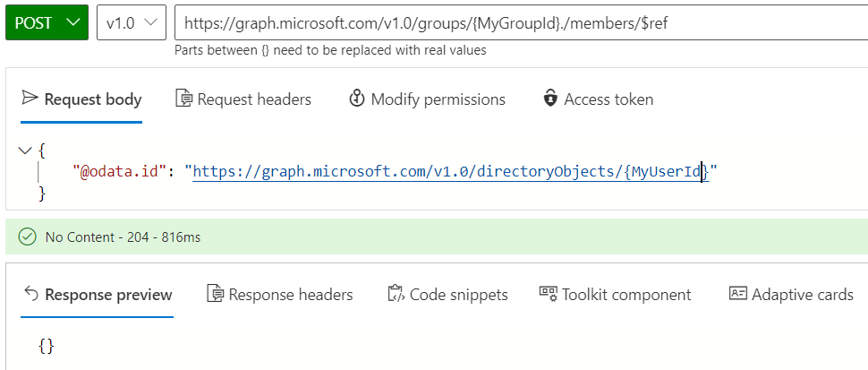This screenshot has height=370, width=868.
Task: Click the Response preview undo-arrow icon
Action: click(x=30, y=294)
